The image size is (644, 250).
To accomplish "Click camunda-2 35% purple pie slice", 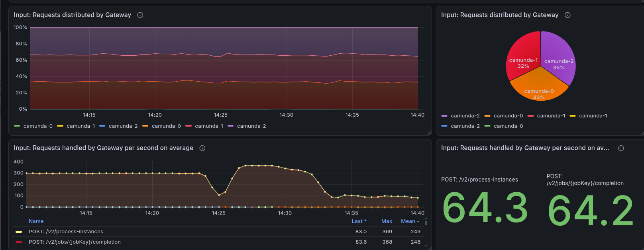I will [558, 58].
